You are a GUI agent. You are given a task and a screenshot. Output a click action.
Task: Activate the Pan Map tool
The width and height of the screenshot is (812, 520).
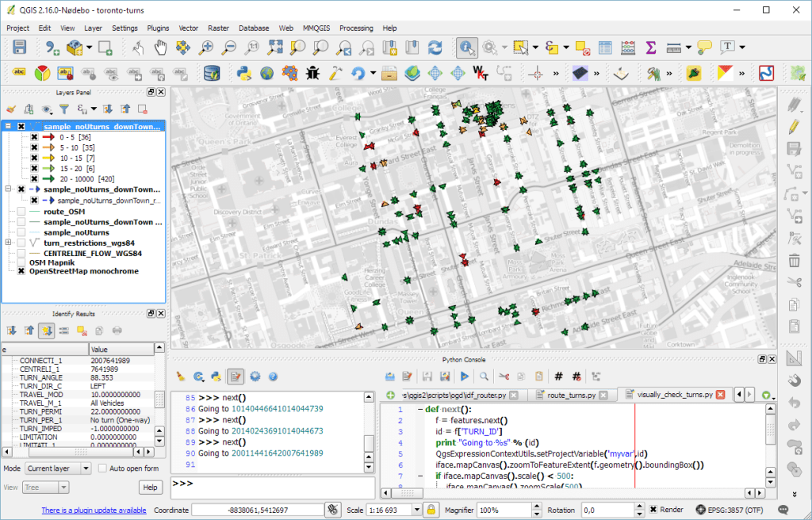[x=161, y=47]
